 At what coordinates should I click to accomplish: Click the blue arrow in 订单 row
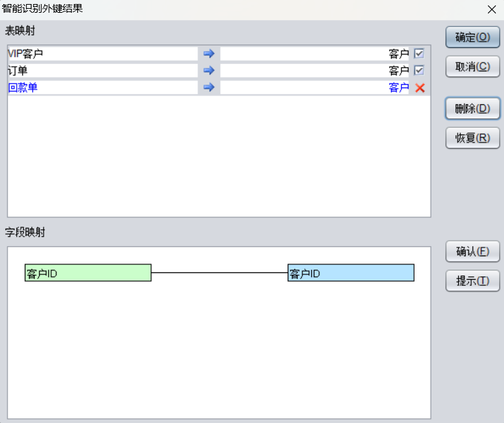208,71
